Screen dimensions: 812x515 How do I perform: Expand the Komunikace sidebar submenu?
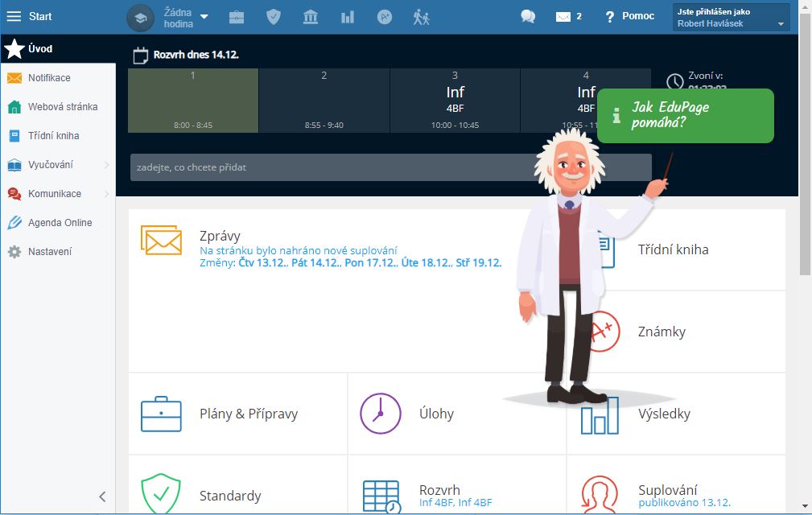106,194
